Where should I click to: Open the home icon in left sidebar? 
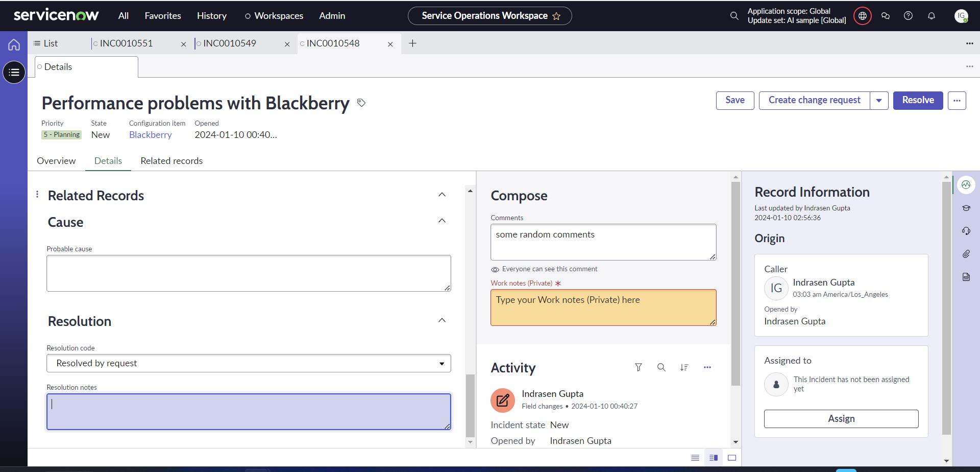pos(14,45)
